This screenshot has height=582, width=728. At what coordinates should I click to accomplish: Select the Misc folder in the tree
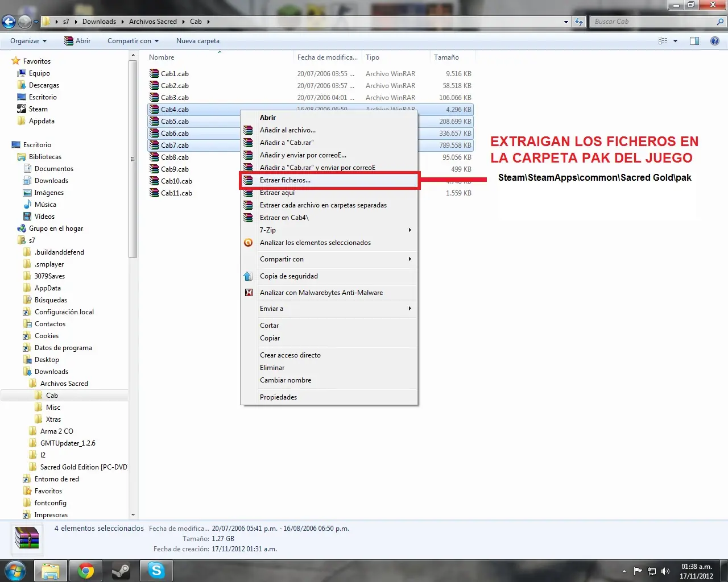click(x=53, y=408)
